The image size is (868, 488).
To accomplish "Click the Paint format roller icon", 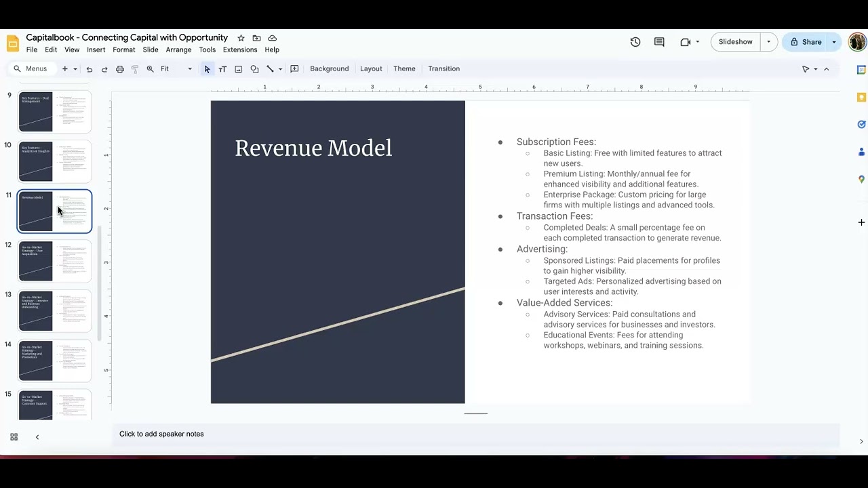I will point(135,69).
